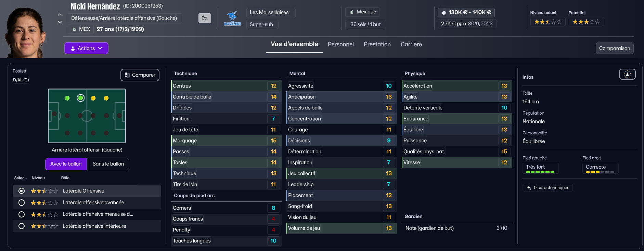Click the Mexico flag icon beside Mexique

tap(352, 12)
